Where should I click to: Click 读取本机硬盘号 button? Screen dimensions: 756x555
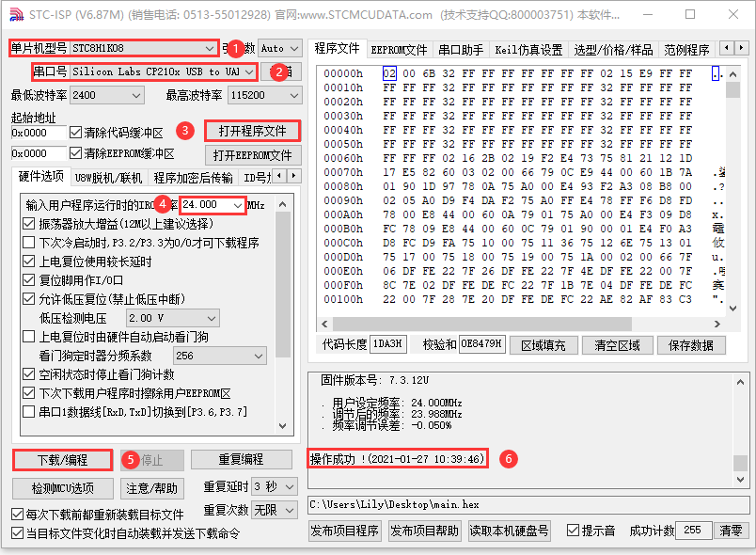tap(509, 531)
